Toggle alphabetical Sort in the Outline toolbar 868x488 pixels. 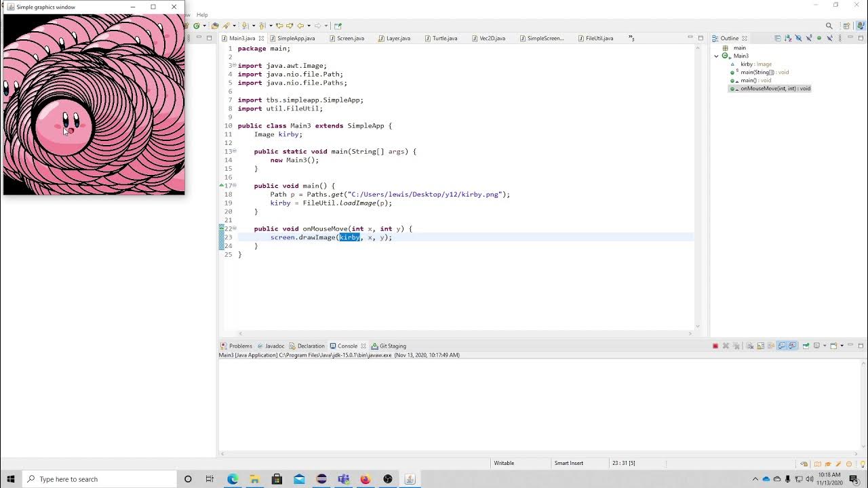point(788,38)
